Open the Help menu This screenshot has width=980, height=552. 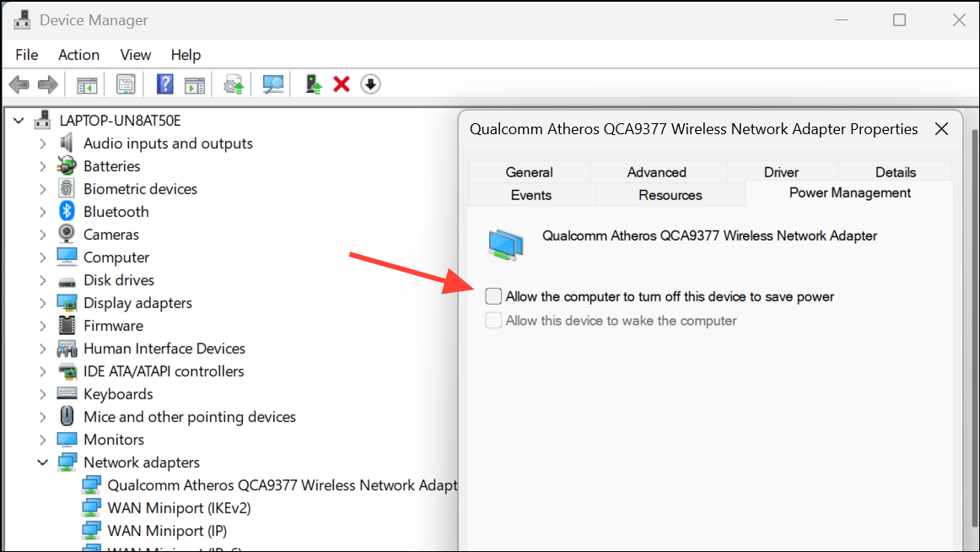tap(186, 55)
